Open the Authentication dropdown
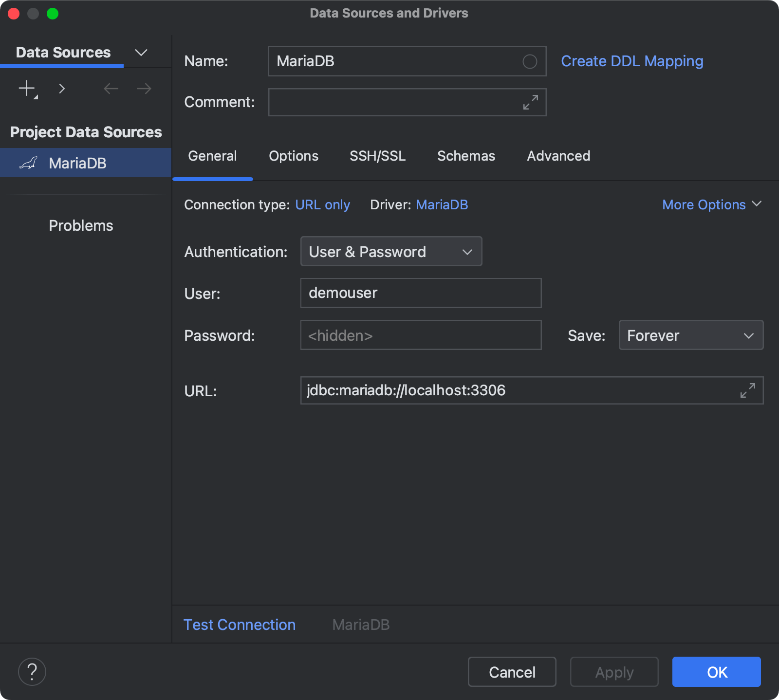 [x=390, y=251]
